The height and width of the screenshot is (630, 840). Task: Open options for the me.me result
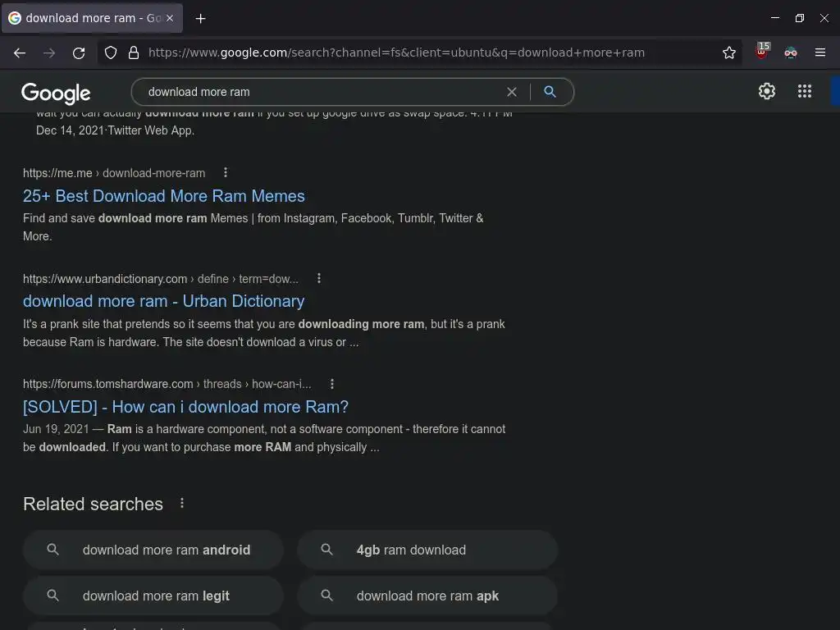pyautogui.click(x=226, y=172)
